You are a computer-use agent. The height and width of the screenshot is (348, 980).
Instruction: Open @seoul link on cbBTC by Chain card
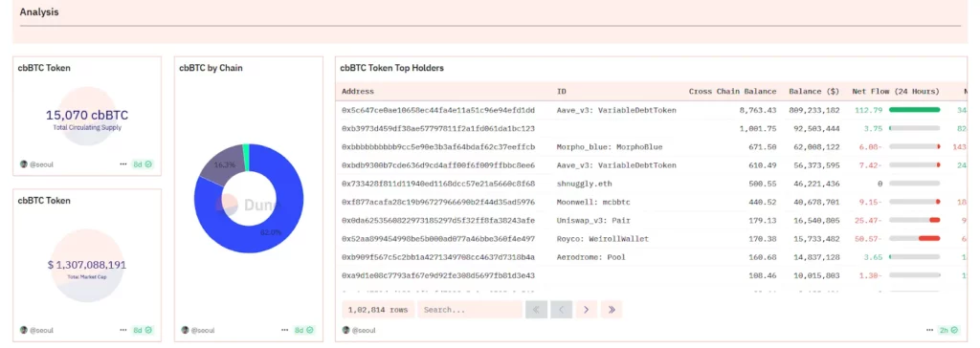202,330
